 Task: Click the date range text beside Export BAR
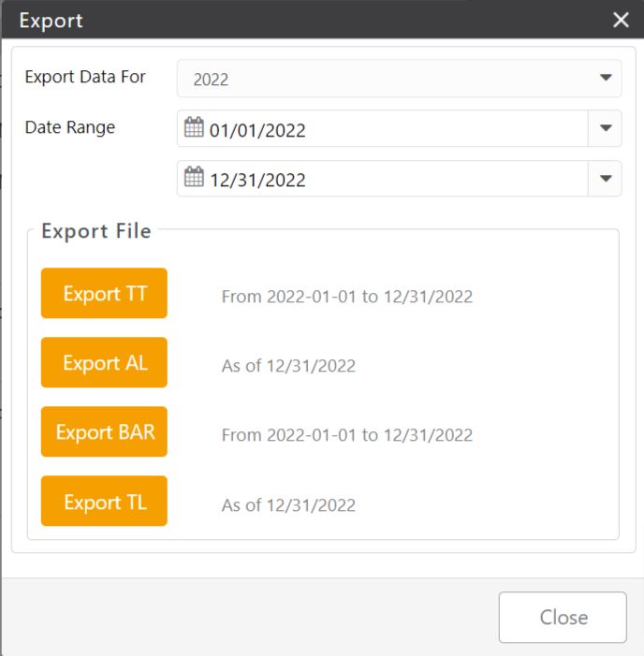346,435
